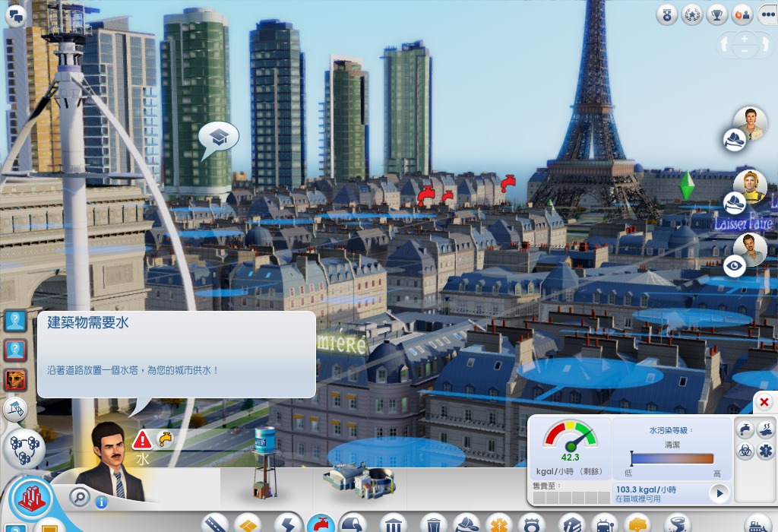Open the first blue question-mark advisor

click(x=15, y=321)
